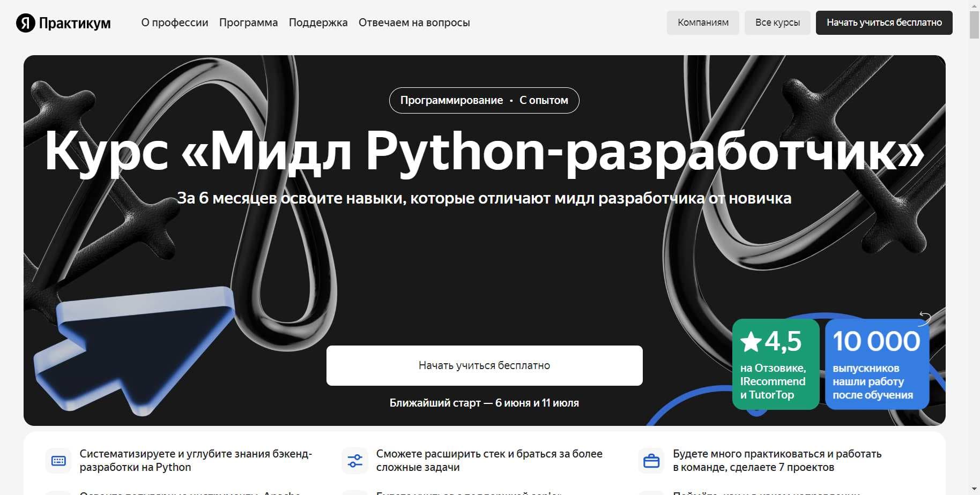Click the 'С опытом' tag label
The height and width of the screenshot is (495, 980).
tap(544, 101)
